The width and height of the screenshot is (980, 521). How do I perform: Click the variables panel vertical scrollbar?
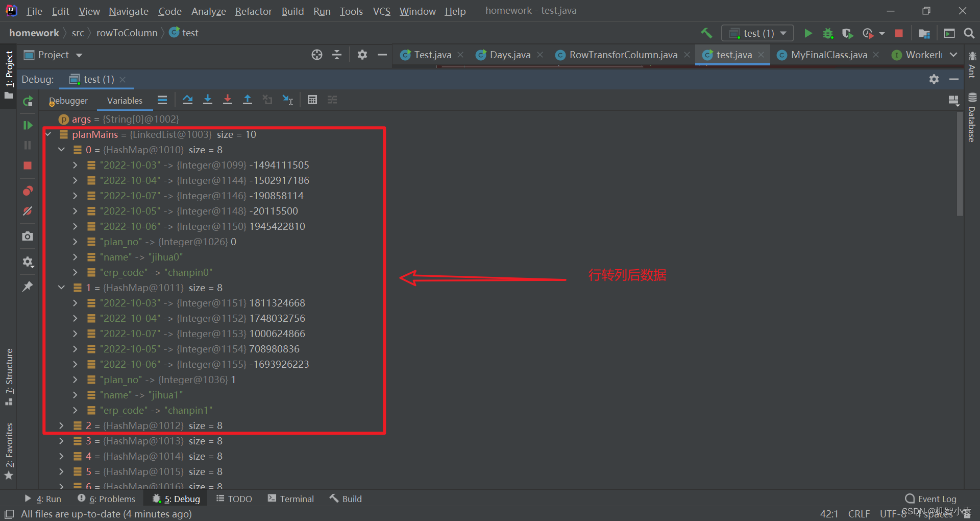(x=960, y=163)
